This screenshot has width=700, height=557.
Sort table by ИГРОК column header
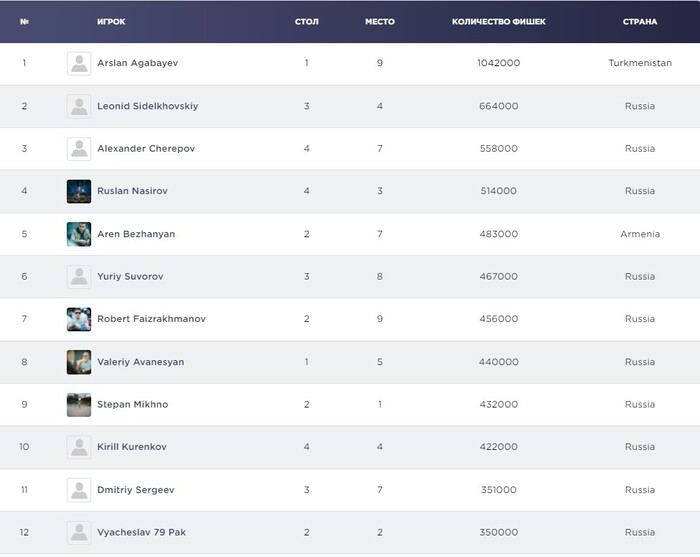coord(111,21)
